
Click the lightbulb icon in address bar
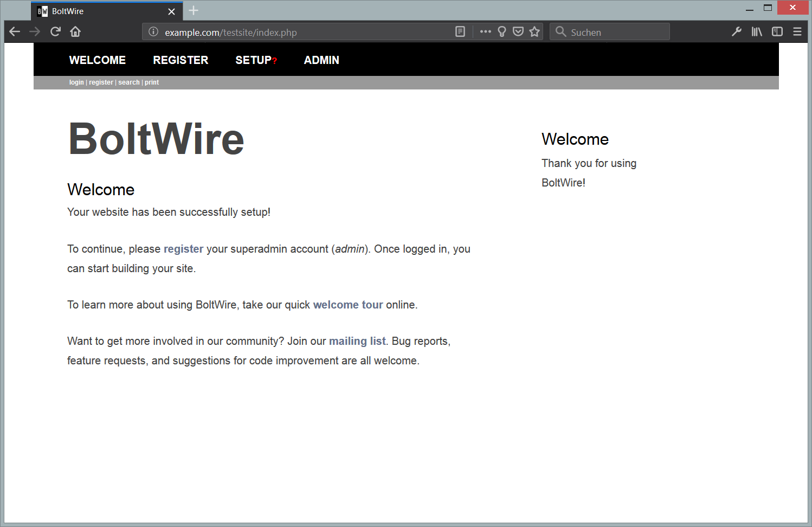click(x=502, y=31)
